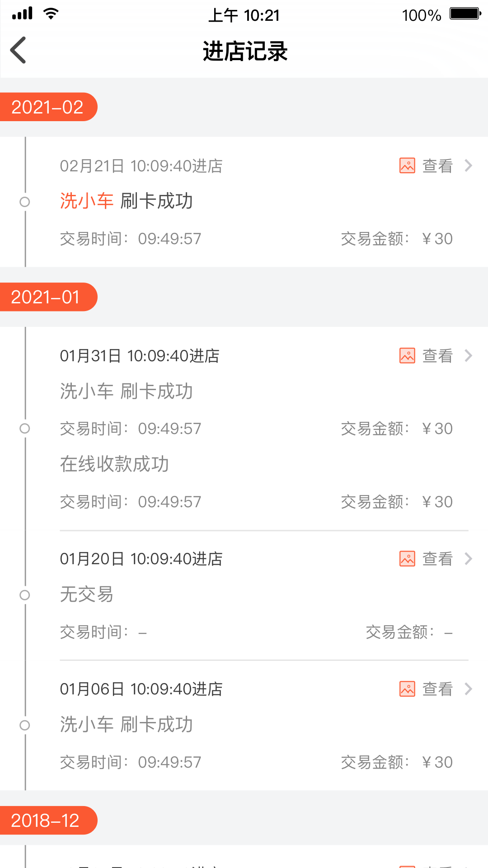Click image icon for 01月06日 entry
The image size is (488, 868).
pyautogui.click(x=407, y=689)
